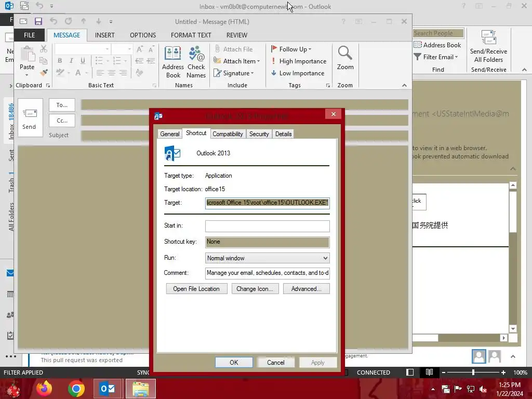The height and width of the screenshot is (399, 532).
Task: Toggle Italic formatting in Basic Text
Action: (71, 61)
